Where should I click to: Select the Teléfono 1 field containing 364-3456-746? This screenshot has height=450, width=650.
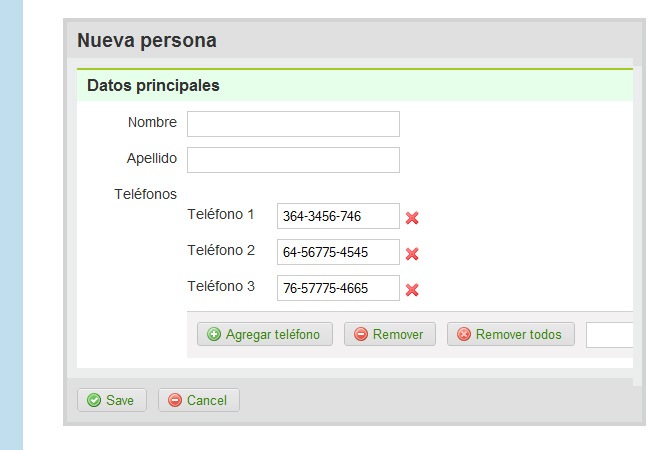(x=338, y=216)
